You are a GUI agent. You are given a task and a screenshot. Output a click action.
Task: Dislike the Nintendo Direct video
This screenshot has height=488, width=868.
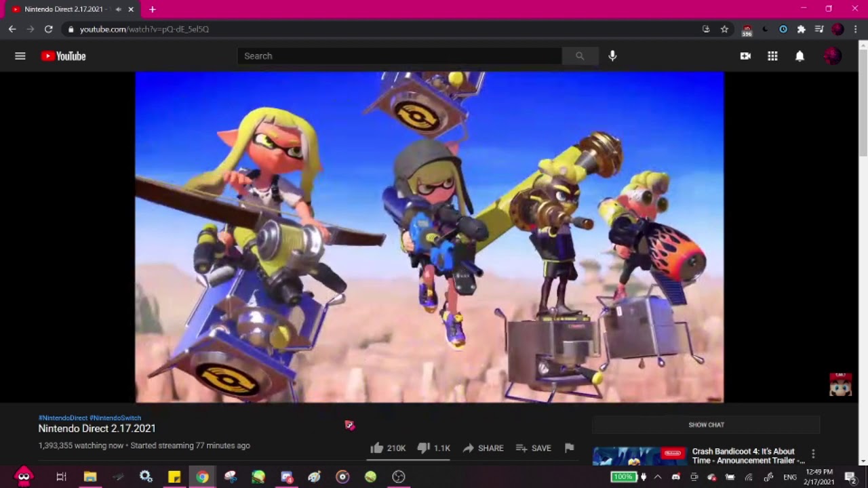coord(434,448)
